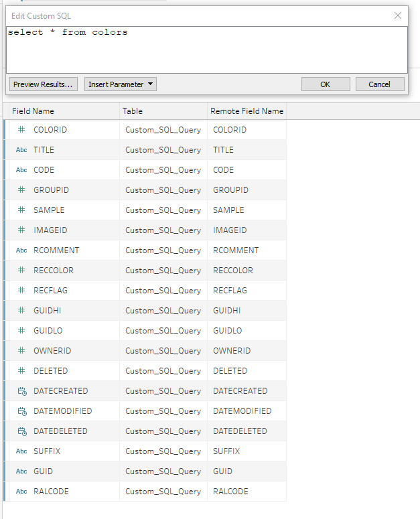The width and height of the screenshot is (420, 519).
Task: Click the Abc type icon for RALCODE
Action: point(21,492)
